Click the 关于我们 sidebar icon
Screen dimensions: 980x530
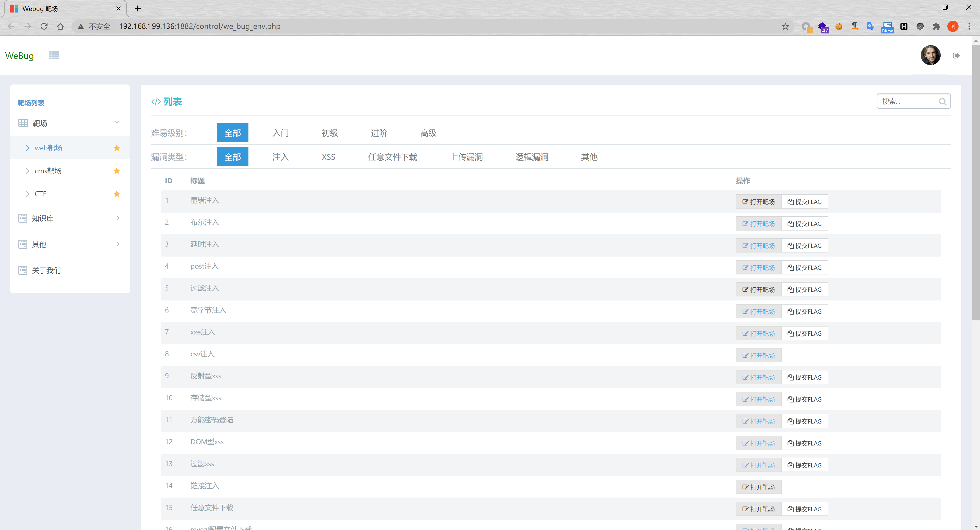pyautogui.click(x=23, y=270)
